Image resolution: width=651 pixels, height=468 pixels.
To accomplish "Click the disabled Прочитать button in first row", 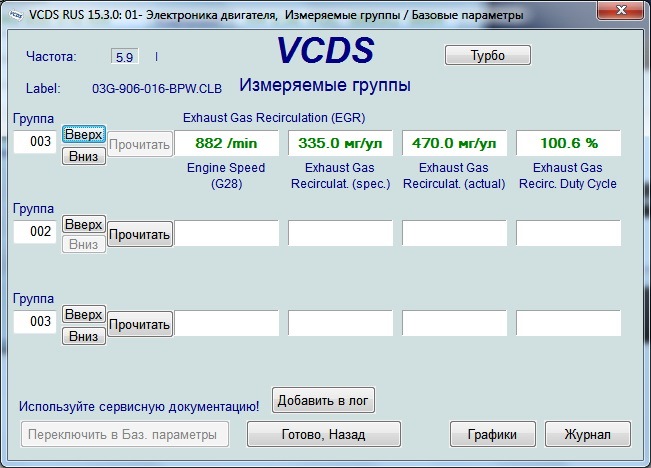I will point(140,144).
